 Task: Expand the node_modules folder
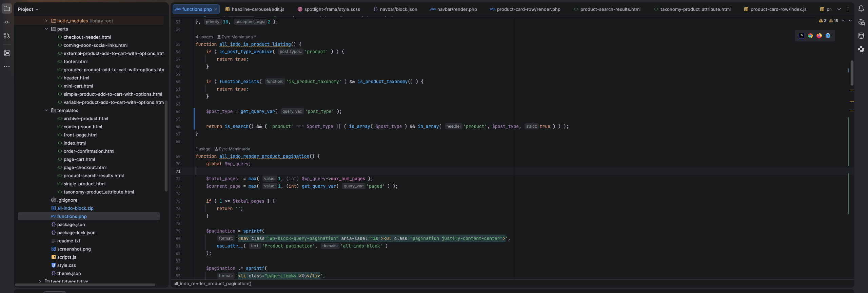[x=46, y=21]
